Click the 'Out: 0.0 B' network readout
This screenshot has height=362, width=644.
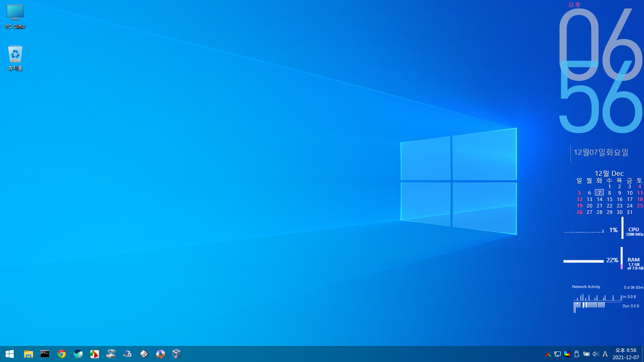(631, 306)
